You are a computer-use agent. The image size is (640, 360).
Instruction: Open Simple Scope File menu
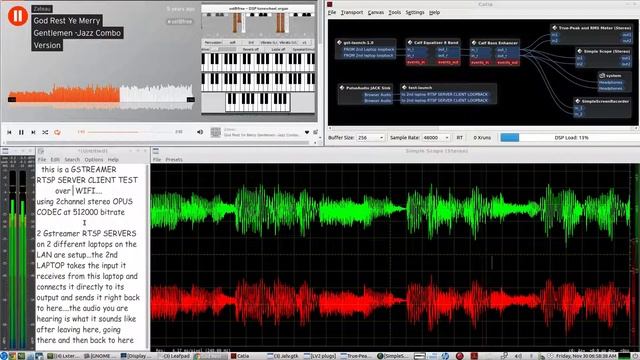click(157, 160)
